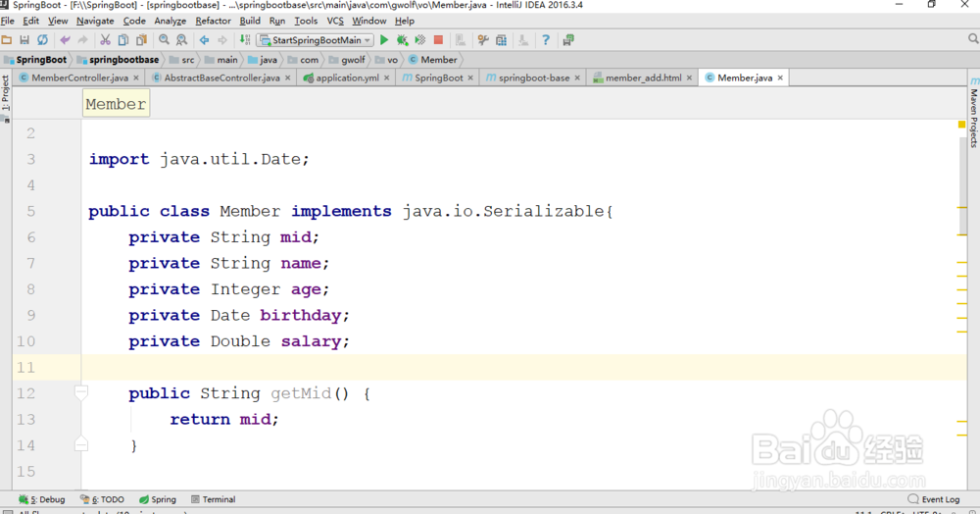Click the gwolf folder breadcrumb

[347, 60]
